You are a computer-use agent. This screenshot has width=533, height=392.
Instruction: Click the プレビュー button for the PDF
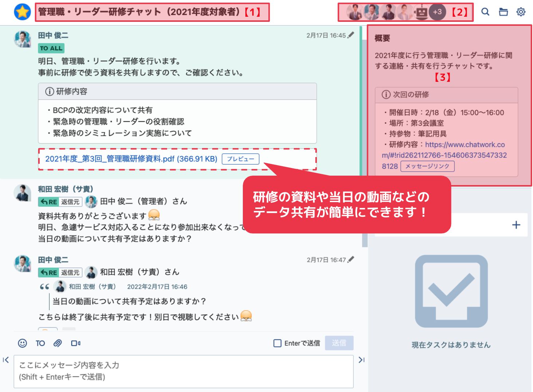(241, 159)
